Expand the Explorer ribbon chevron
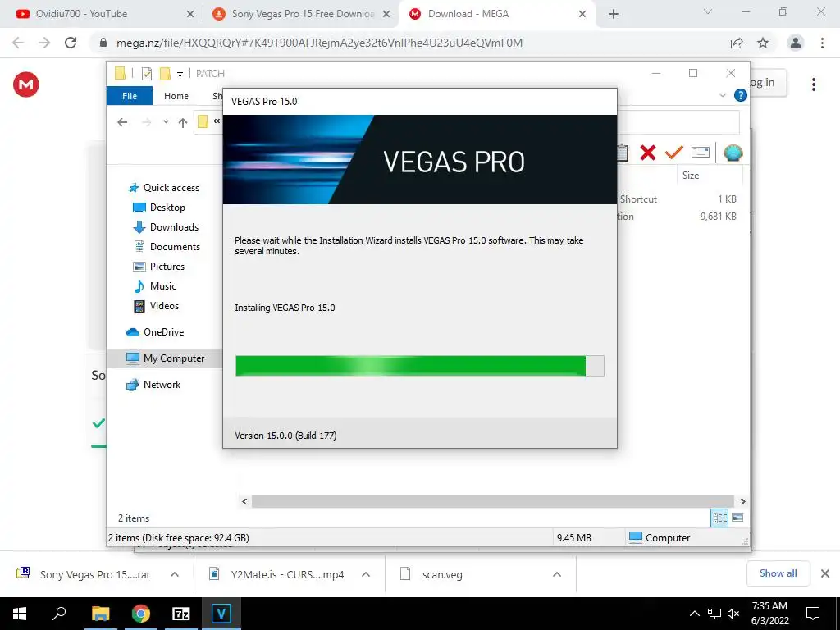Screen dimensions: 840x630 722,95
